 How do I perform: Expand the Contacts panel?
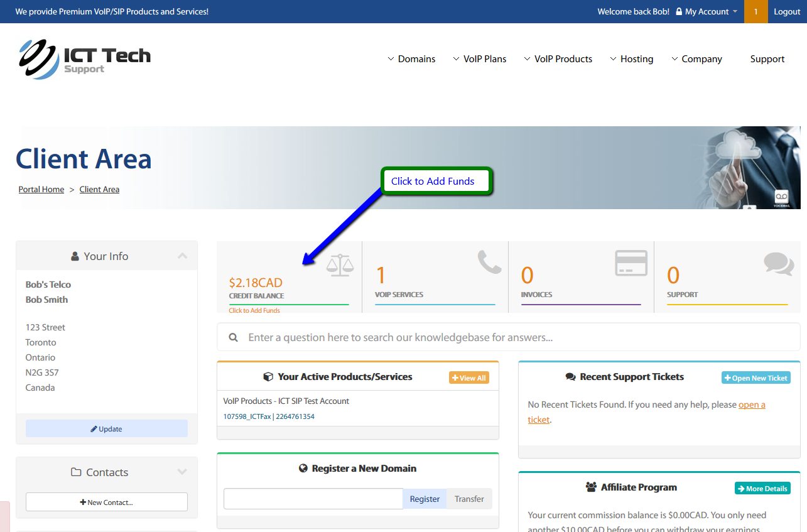click(x=182, y=472)
